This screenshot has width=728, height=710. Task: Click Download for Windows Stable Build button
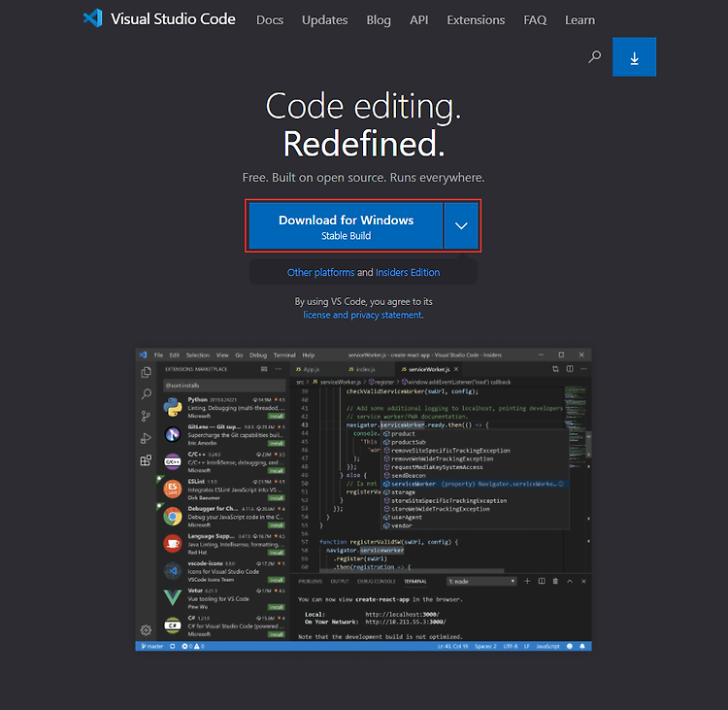[346, 226]
